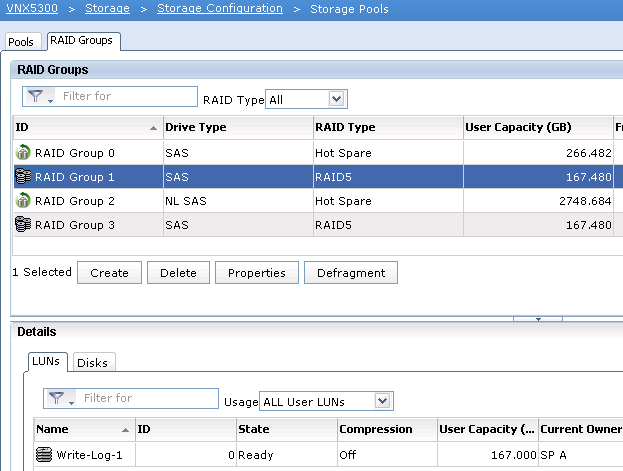Select the RAID Group 3 row
Viewport: 623px width, 471px height.
click(318, 225)
